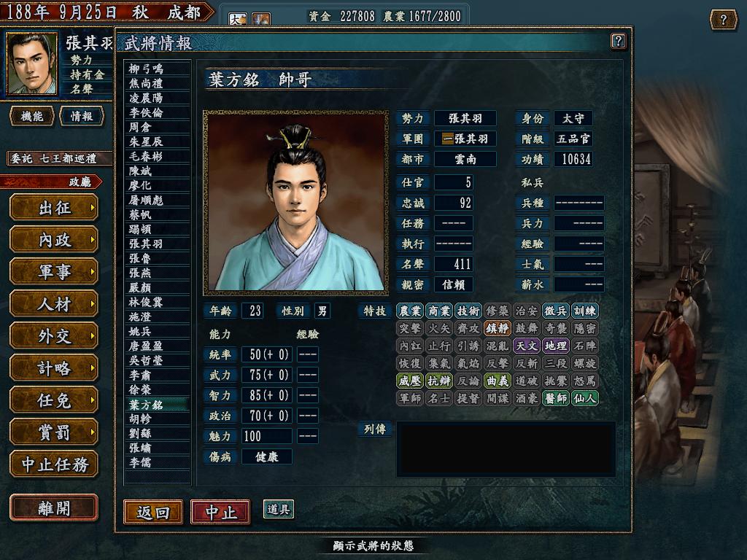Click the top-right corner help icon
Screen dimensions: 747x560
point(723,20)
